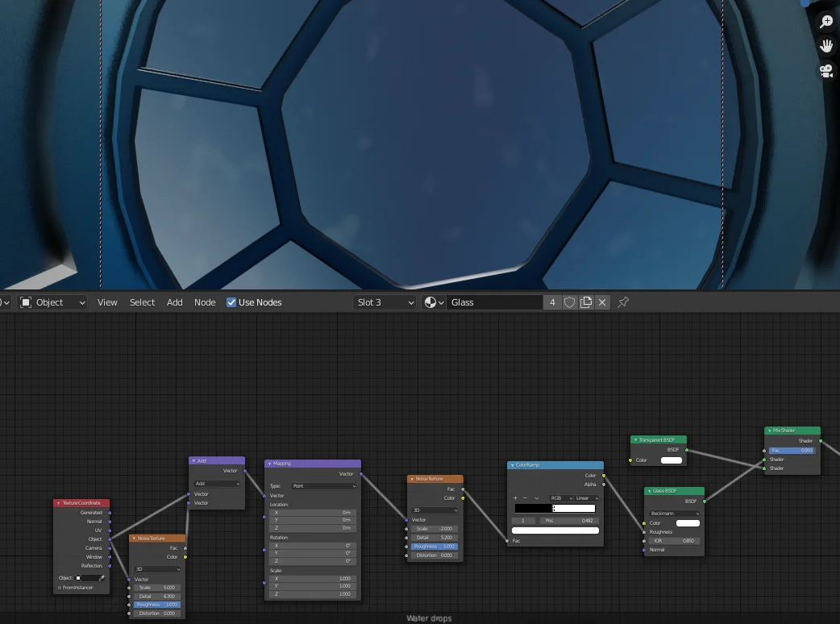Toggle the camera view icon

click(826, 71)
